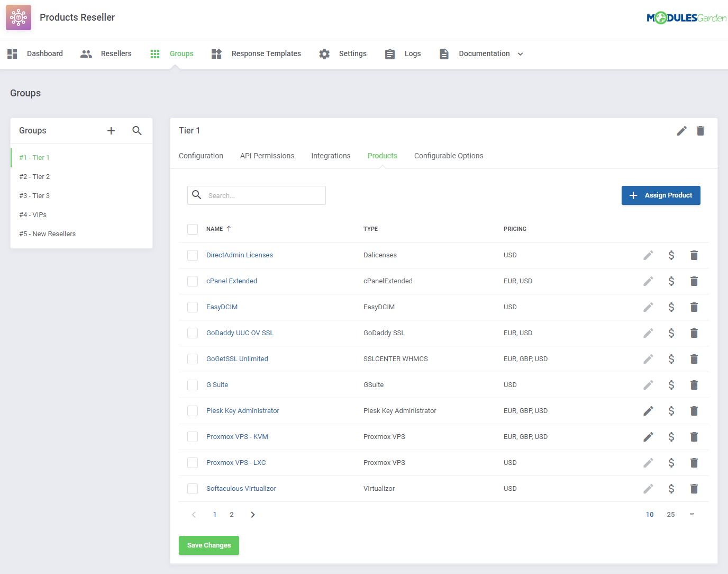The image size is (728, 574).
Task: Edit Tier 1 group with pencil icon
Action: click(681, 131)
